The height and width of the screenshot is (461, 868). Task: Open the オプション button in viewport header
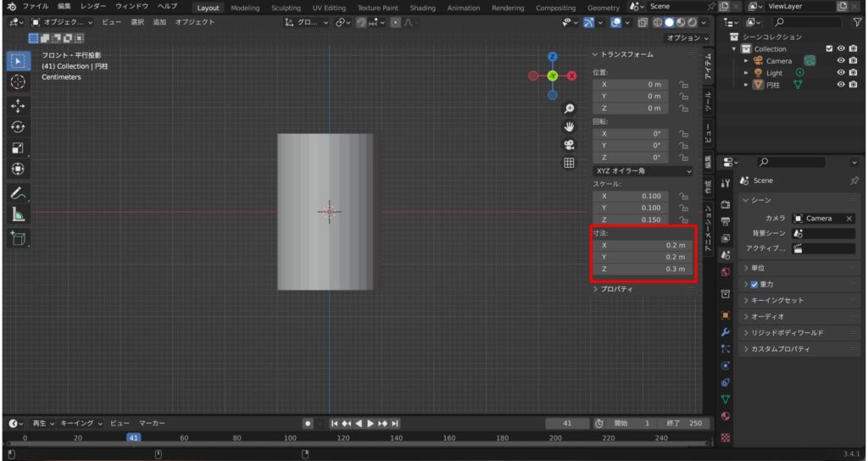tap(687, 38)
